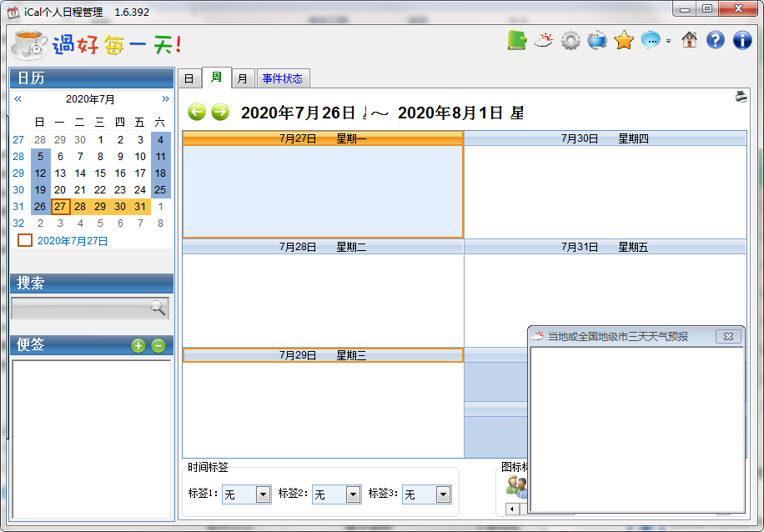Expand the small arrow beside the chat bubble
Viewport: 764px width, 532px height.
[x=669, y=41]
